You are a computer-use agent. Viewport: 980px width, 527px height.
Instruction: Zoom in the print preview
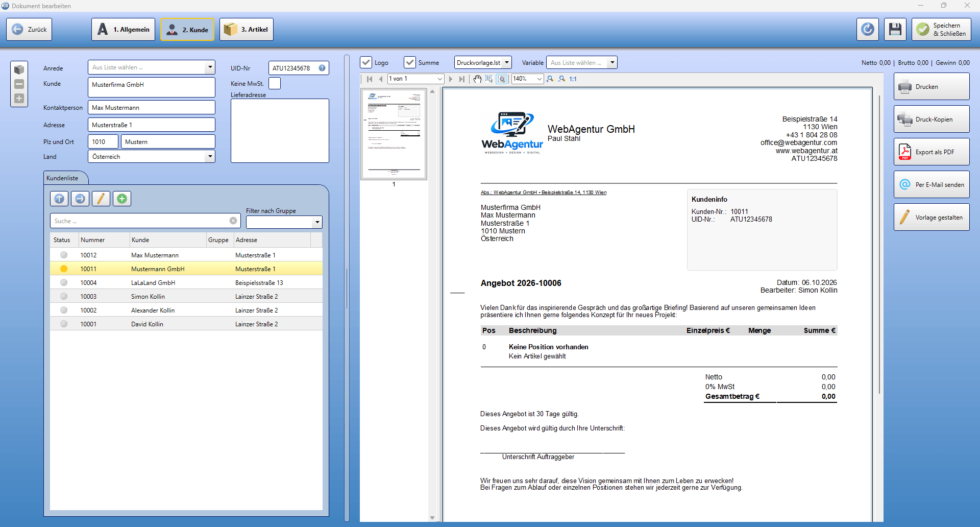(x=550, y=79)
